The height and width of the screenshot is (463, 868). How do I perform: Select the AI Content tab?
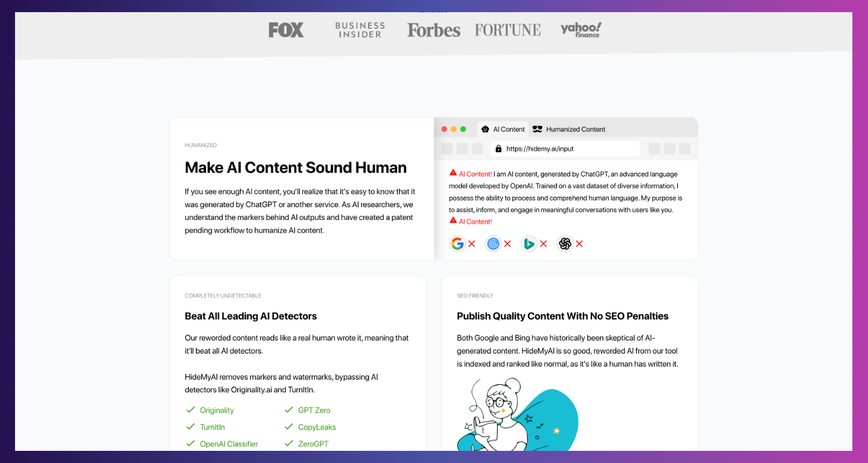point(503,129)
